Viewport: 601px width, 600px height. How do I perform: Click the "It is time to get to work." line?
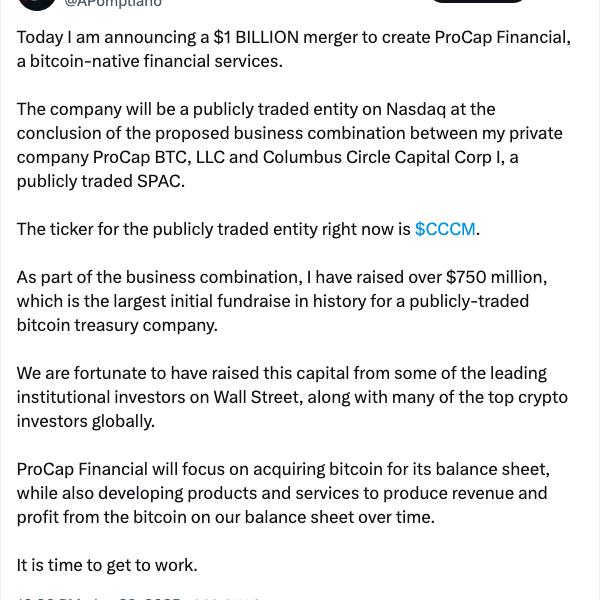[107, 565]
